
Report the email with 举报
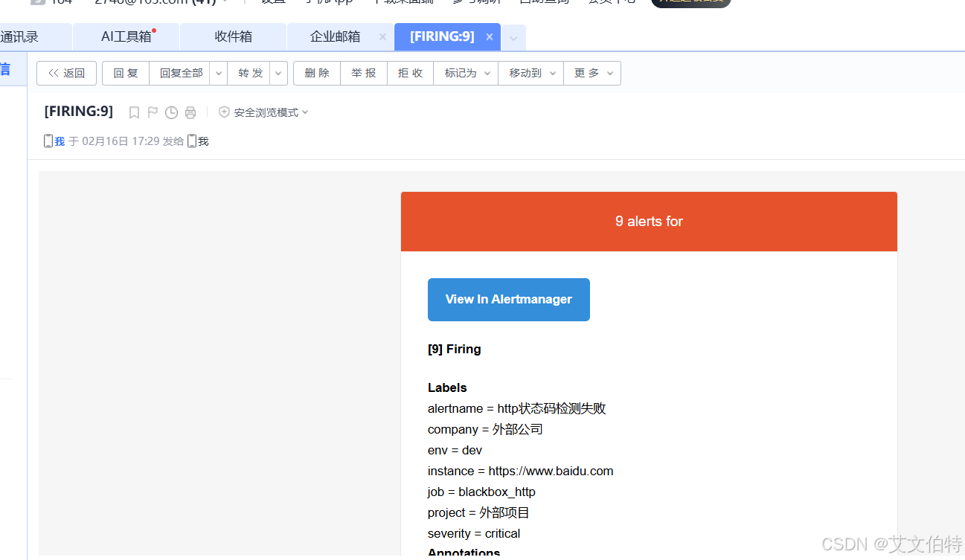(364, 73)
